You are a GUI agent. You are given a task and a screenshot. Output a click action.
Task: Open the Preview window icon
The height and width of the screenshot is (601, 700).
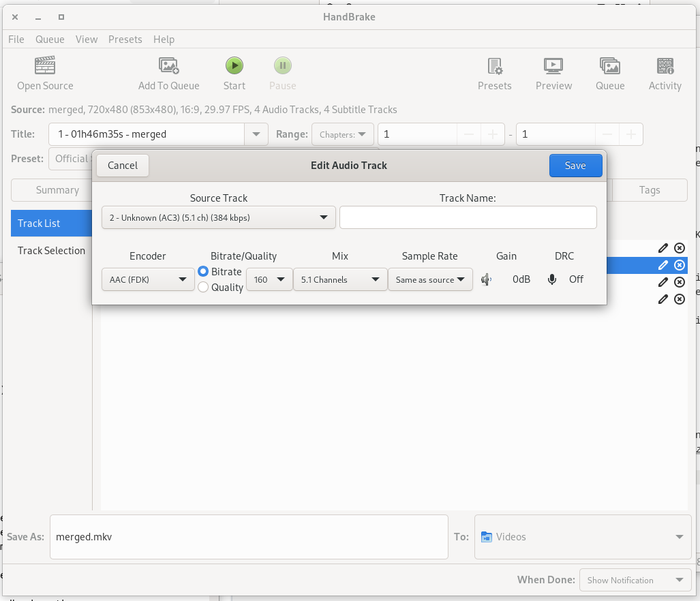553,66
